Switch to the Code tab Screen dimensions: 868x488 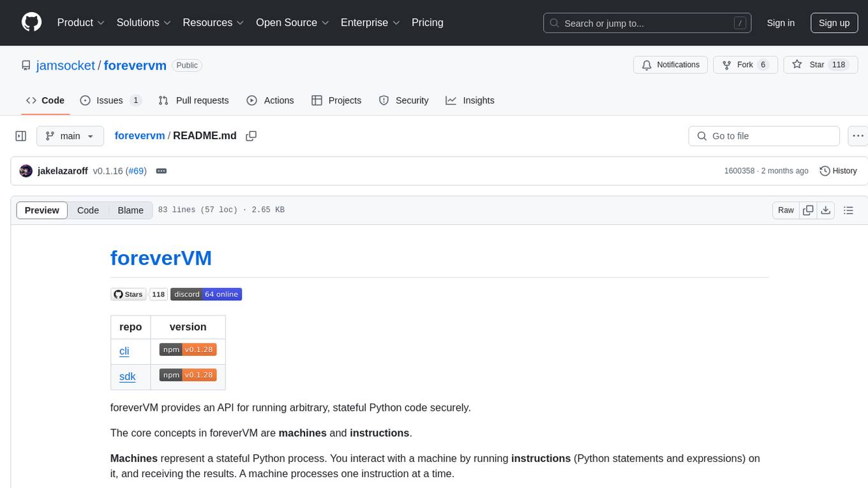[x=45, y=100]
